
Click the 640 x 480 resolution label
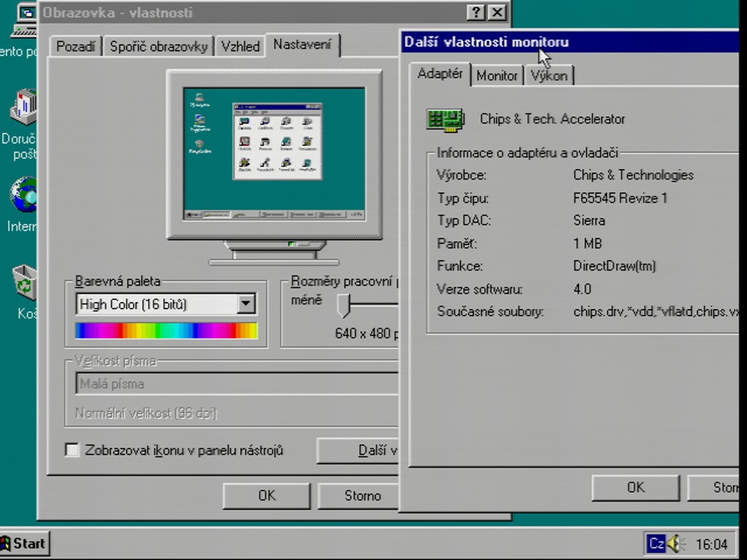[366, 333]
